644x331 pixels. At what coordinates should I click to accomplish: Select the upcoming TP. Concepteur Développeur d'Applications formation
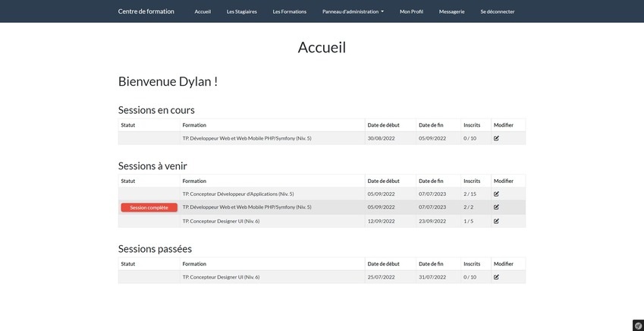[237, 194]
